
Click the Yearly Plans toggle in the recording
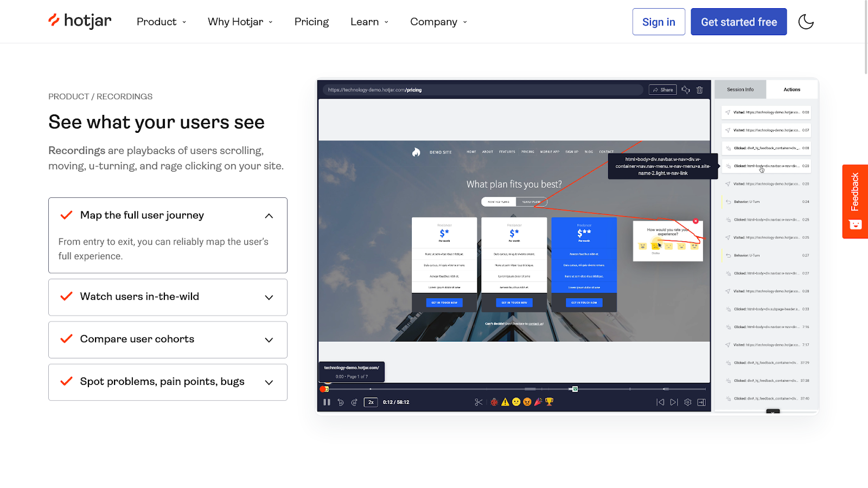532,202
